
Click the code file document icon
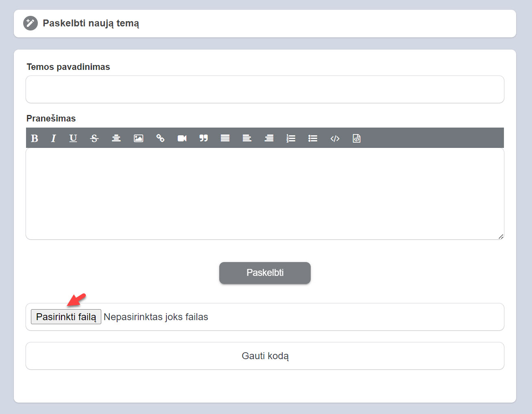[357, 139]
